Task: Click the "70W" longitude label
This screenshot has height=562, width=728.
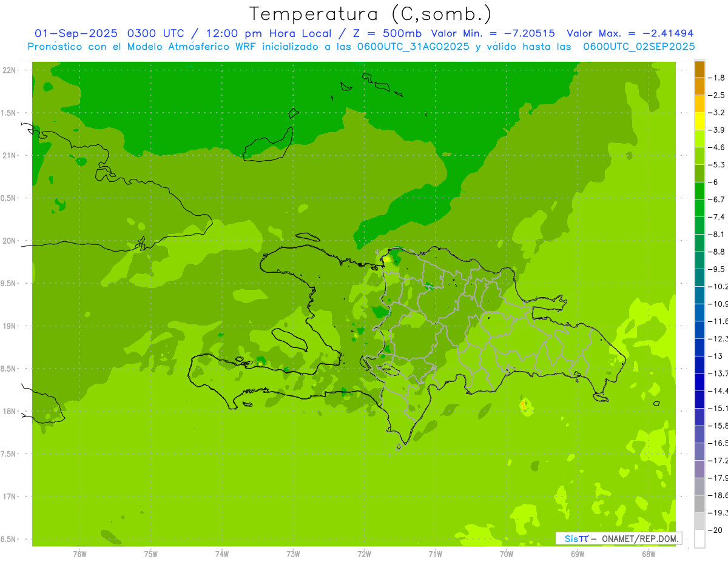Action: point(507,554)
